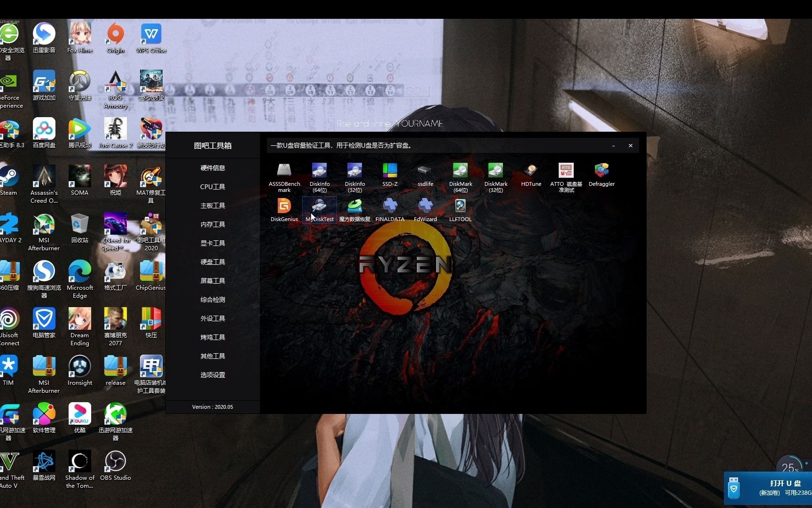Open 搜狗高速浏览器 desktop shortcut
The height and width of the screenshot is (508, 812).
click(x=44, y=279)
